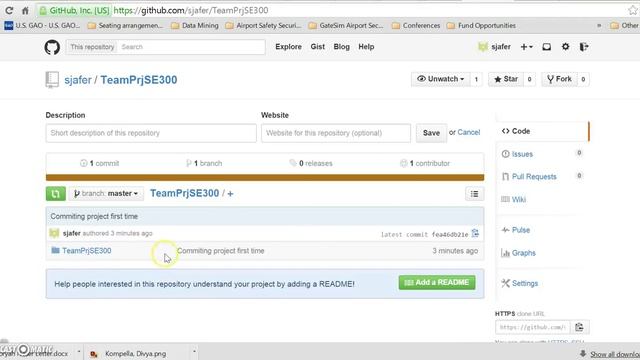Viewport: 640px width, 360px height.
Task: Click the Short description input field
Action: [151, 133]
